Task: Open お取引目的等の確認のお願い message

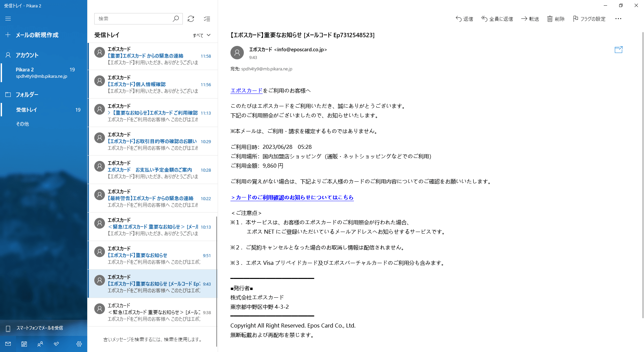Action: 153,141
